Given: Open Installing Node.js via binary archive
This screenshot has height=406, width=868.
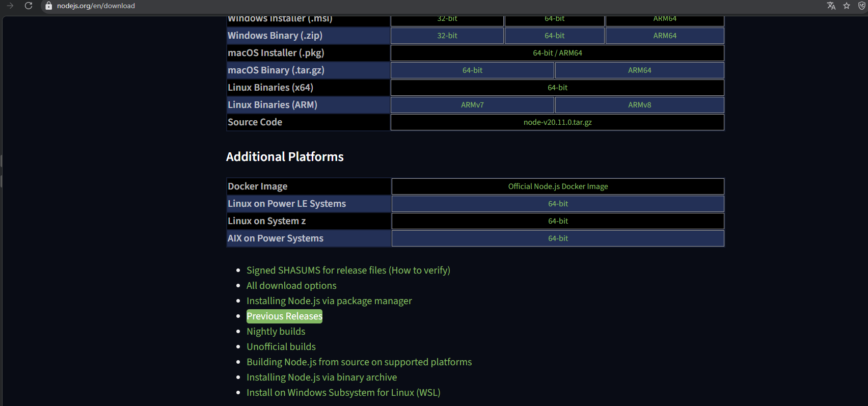Looking at the screenshot, I should [x=322, y=377].
